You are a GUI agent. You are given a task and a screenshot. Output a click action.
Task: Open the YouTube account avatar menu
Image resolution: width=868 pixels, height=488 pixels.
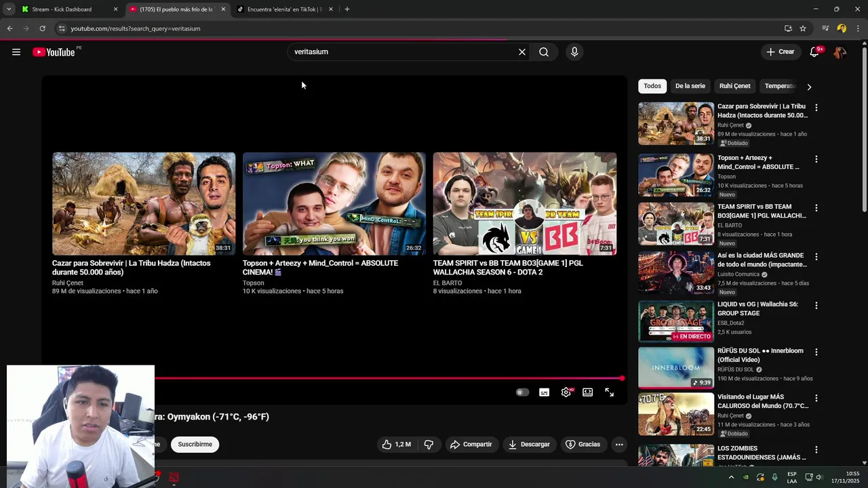coord(840,52)
